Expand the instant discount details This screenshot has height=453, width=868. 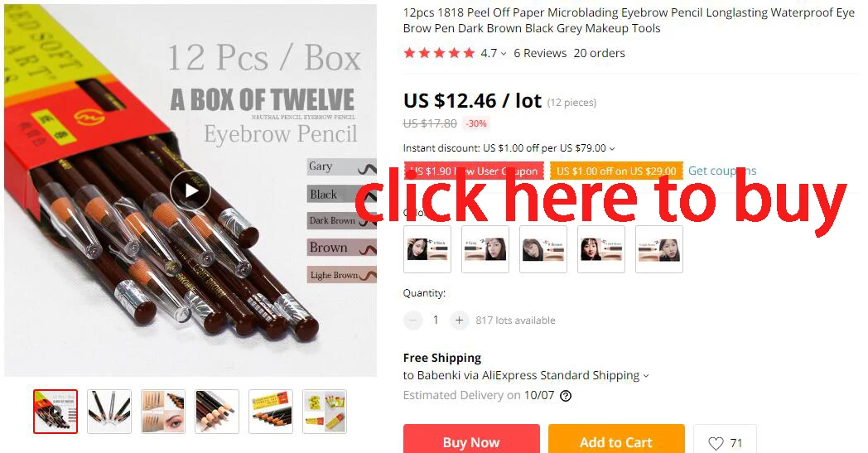coord(612,148)
